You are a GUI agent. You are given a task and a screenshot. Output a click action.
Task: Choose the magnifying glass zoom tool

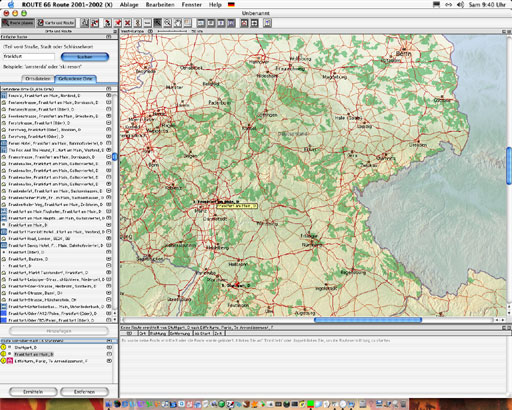167,23
